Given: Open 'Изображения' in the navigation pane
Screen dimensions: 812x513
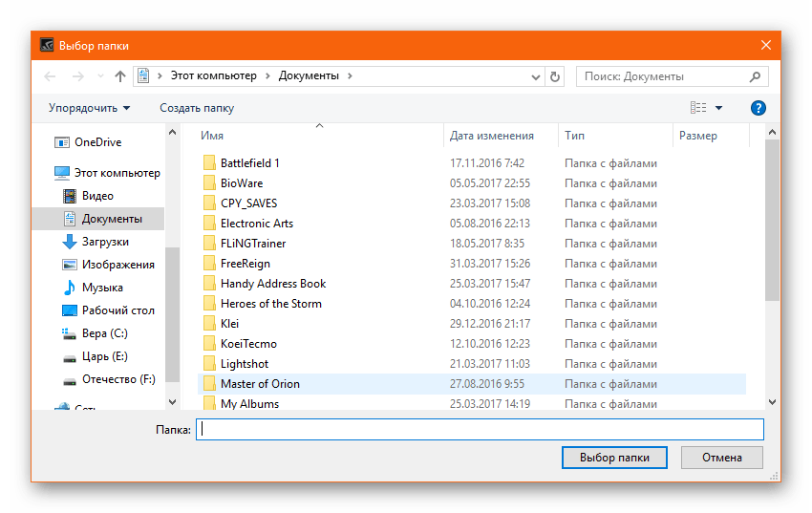Looking at the screenshot, I should pyautogui.click(x=118, y=264).
